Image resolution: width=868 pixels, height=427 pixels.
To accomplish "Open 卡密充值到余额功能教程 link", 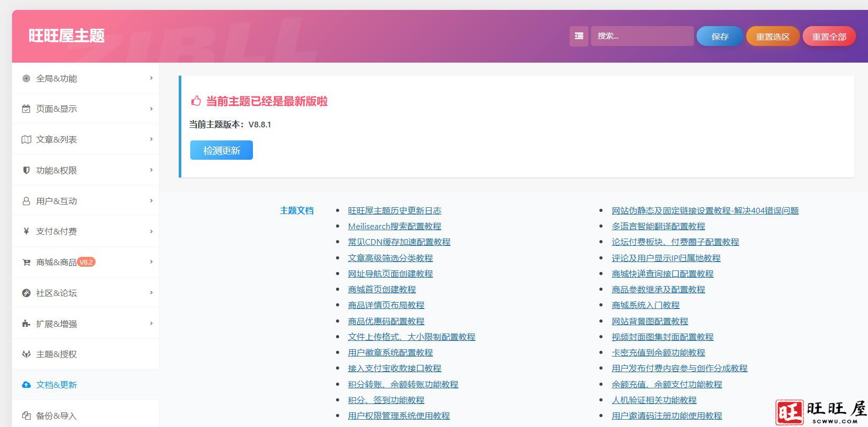I will point(658,352).
